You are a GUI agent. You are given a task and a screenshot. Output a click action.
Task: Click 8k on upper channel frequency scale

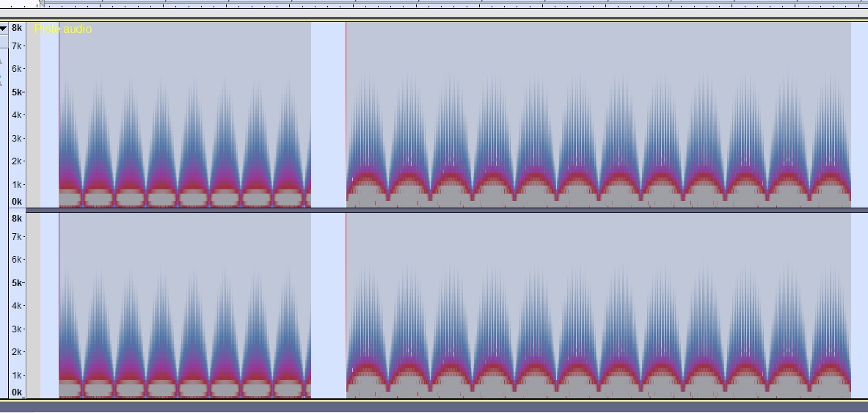(x=16, y=28)
